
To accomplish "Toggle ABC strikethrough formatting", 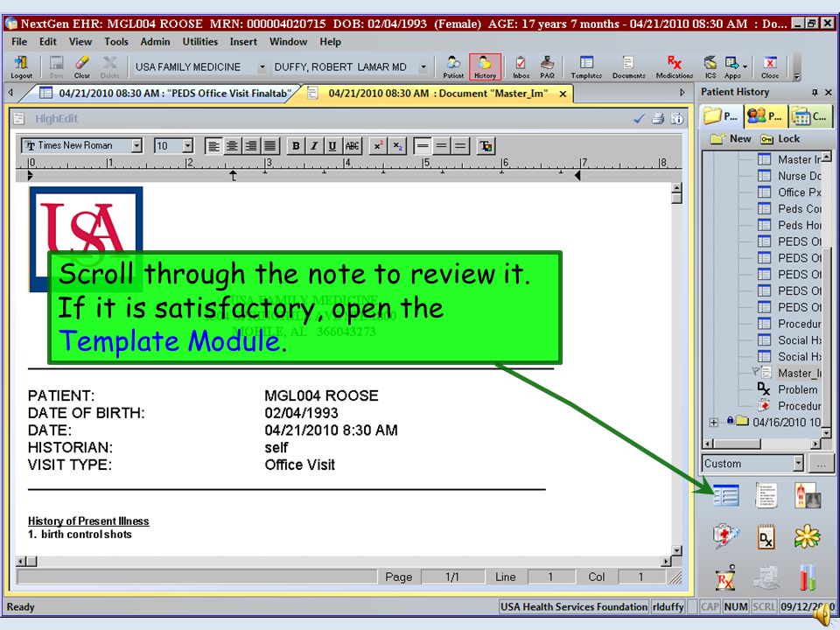I will point(352,146).
